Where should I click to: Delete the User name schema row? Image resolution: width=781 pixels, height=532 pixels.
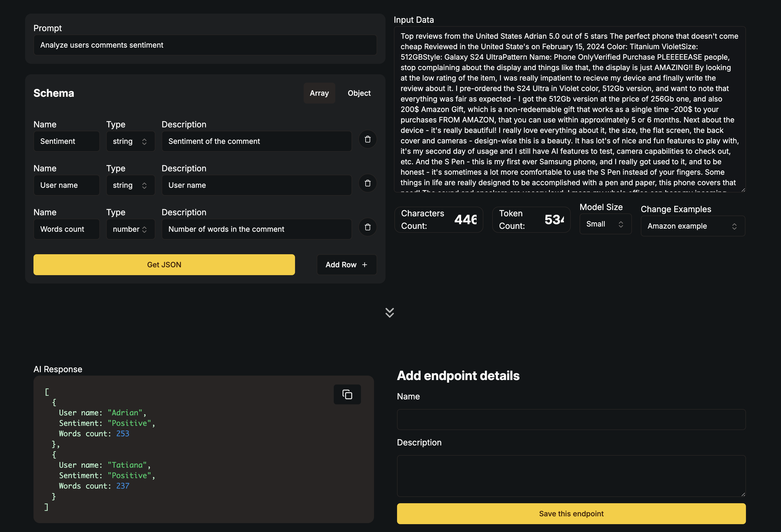(367, 184)
